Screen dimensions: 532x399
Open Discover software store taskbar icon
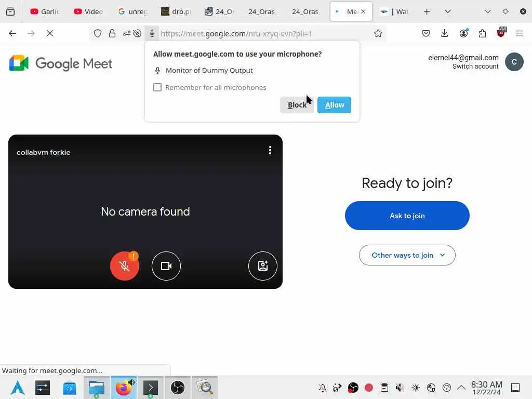(x=69, y=388)
